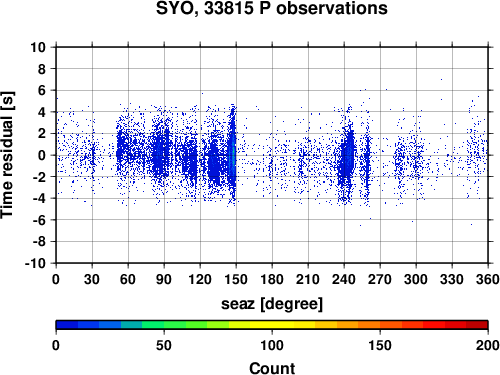Viewport: 500px width, 375px height.
Task: Select the dark red colorbar end at 200
Action: point(477,325)
